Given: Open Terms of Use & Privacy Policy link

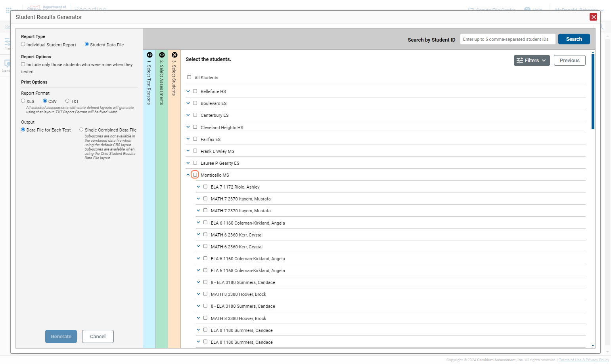Looking at the screenshot, I should 584,360.
